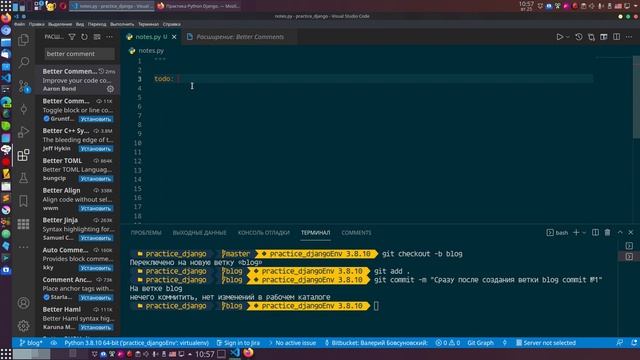
Task: Open the Search view in activity bar
Action: point(24,62)
